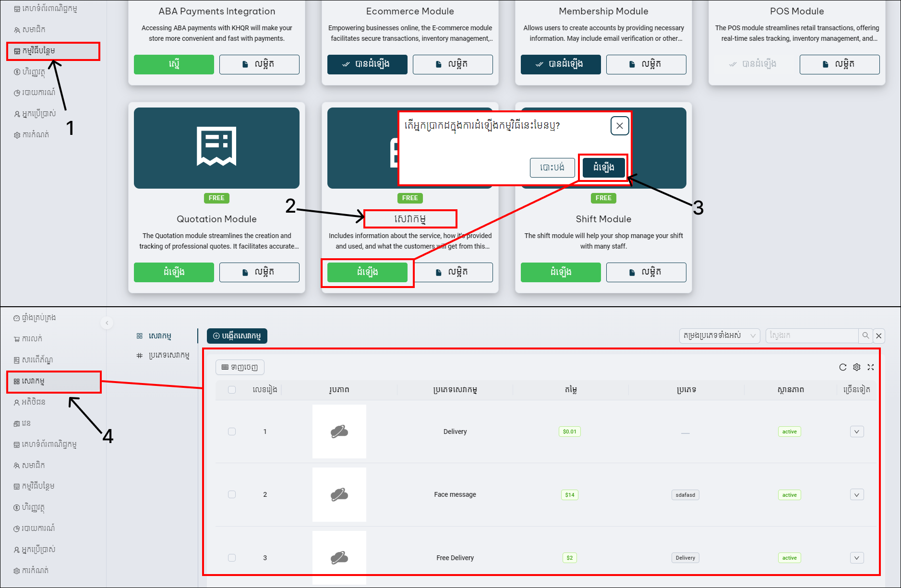Open the service type filter dropdown

719,336
